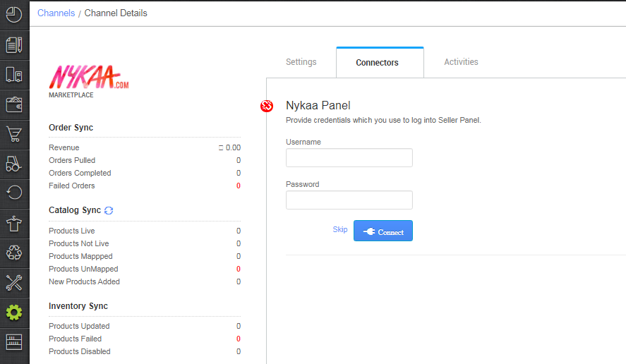Open the shelf icon at sidebar bottom
The height and width of the screenshot is (364, 626).
pyautogui.click(x=14, y=341)
